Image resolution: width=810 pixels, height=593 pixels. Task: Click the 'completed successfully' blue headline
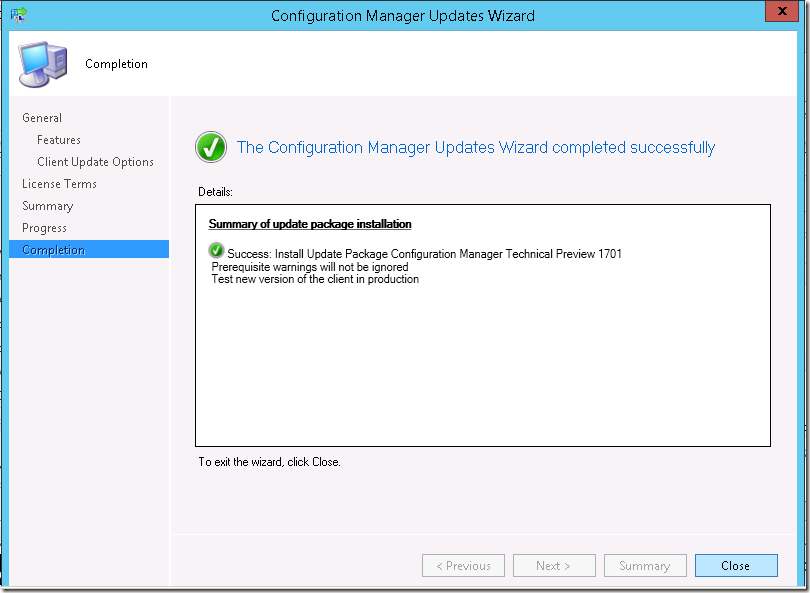pyautogui.click(x=476, y=148)
